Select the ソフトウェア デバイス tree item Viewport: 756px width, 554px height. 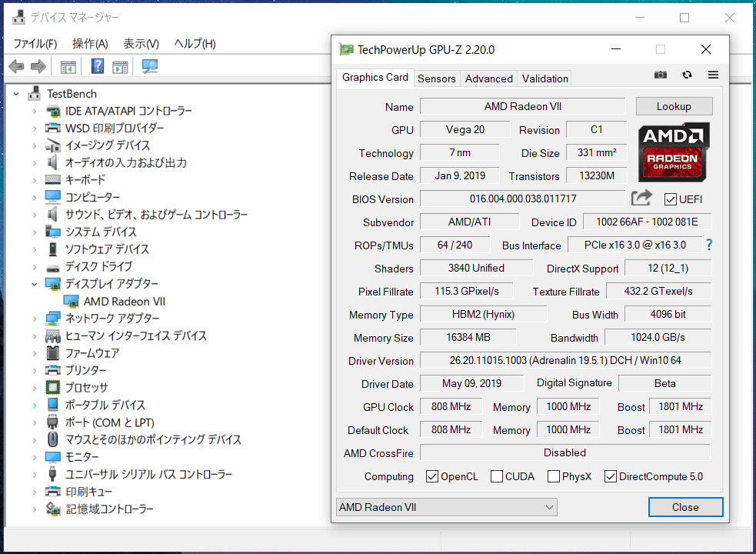[107, 249]
